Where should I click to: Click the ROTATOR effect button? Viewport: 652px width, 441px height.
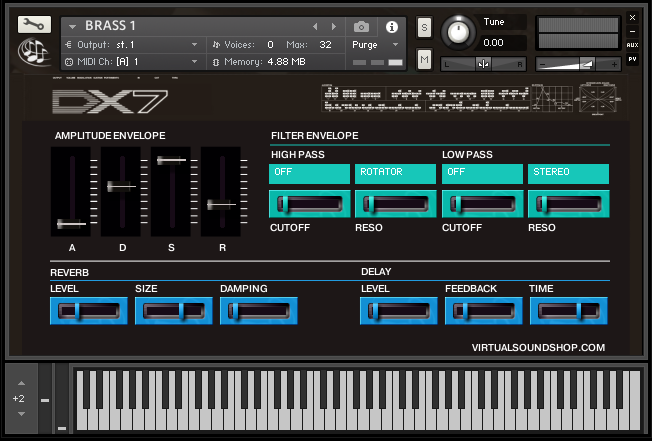(x=395, y=173)
